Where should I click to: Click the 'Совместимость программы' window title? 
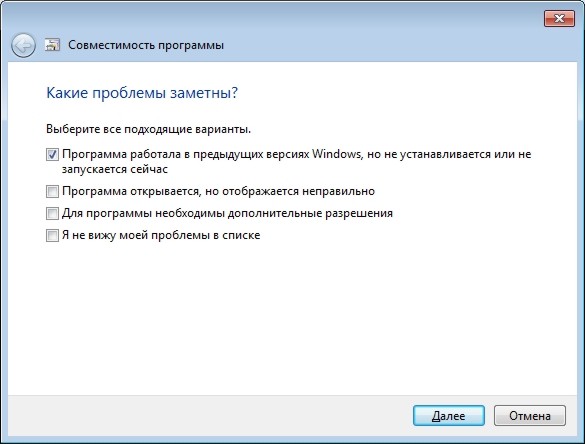[x=146, y=45]
